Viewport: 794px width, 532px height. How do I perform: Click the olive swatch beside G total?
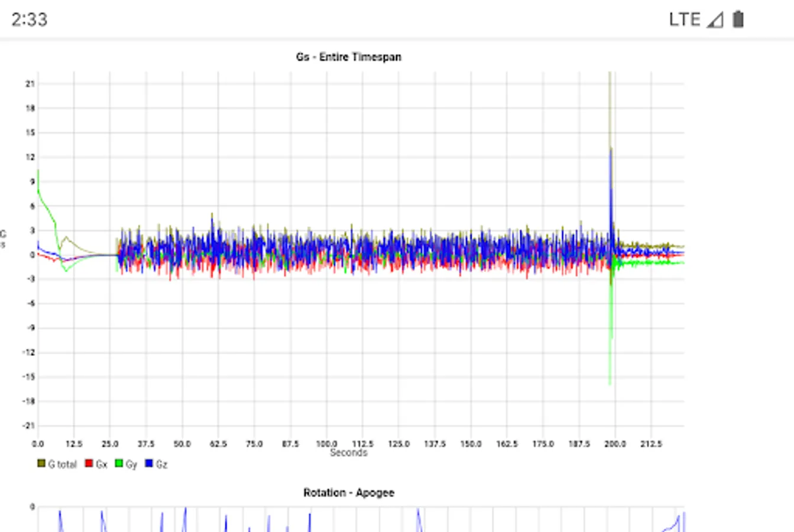click(x=41, y=463)
